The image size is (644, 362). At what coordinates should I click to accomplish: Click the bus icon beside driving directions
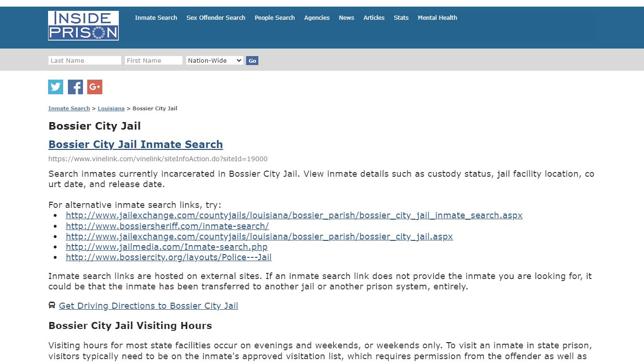(x=52, y=305)
